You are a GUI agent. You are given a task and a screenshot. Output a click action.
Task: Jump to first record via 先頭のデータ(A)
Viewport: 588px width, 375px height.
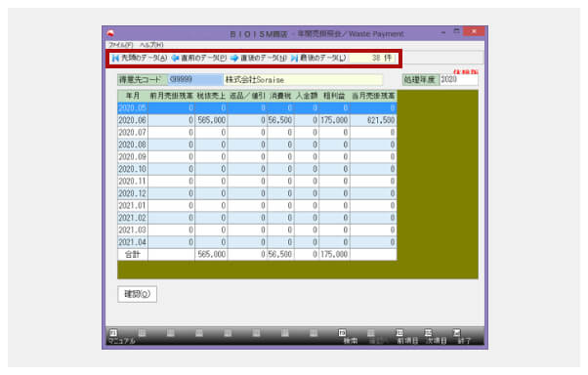click(x=140, y=59)
